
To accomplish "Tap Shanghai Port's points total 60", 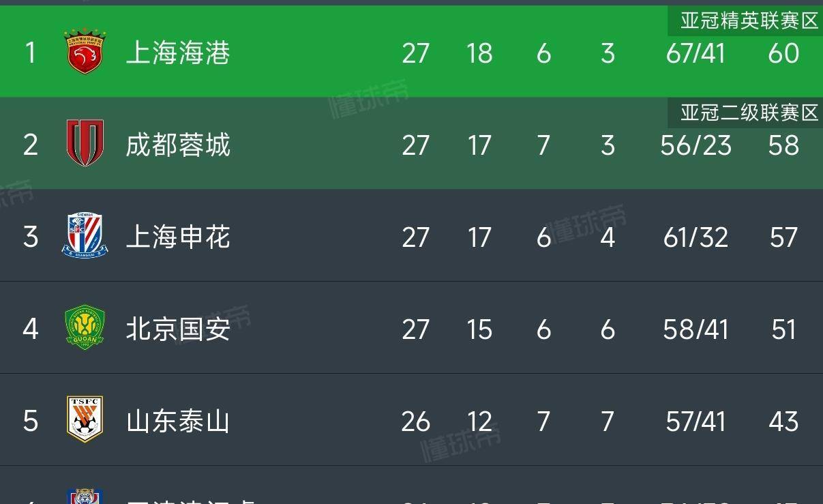I will pos(784,53).
